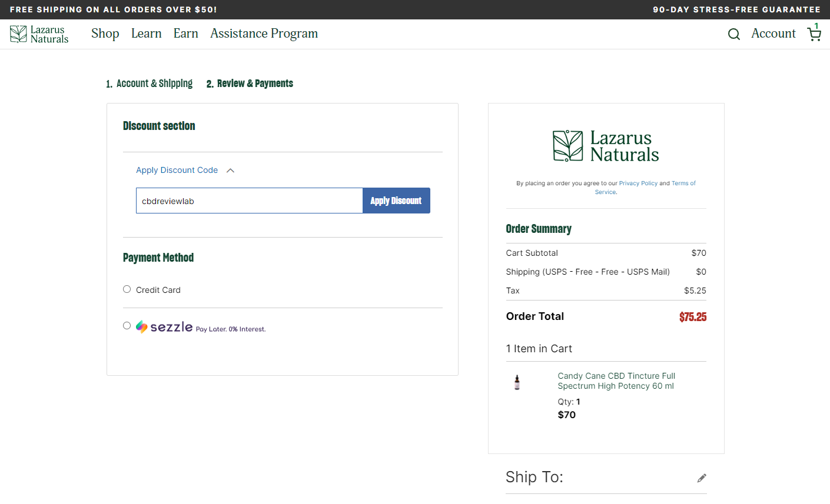Open the Account link
Screen dimensions: 830x504
pos(773,34)
